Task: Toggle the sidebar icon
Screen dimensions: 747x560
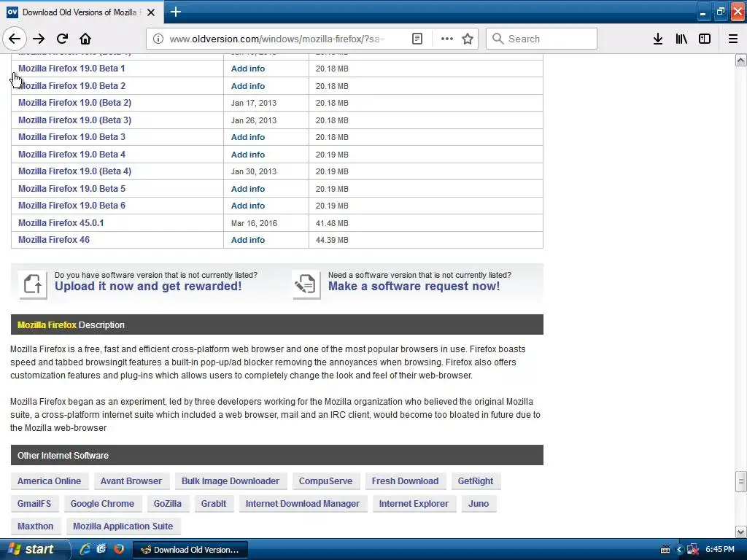Action: point(705,39)
